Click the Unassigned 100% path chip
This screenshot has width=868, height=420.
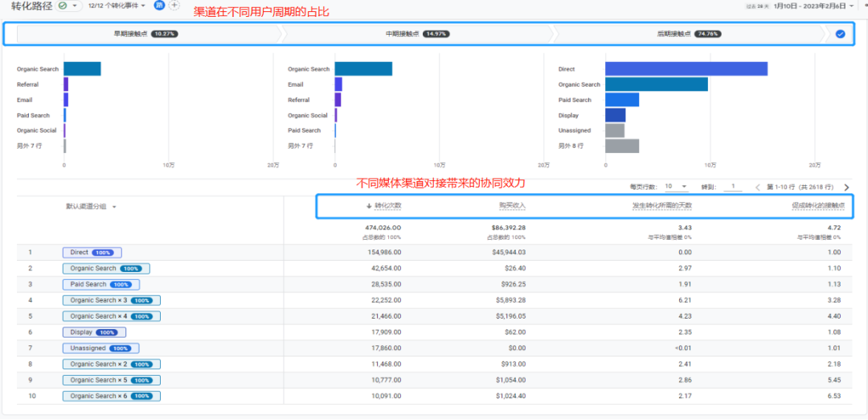100,348
